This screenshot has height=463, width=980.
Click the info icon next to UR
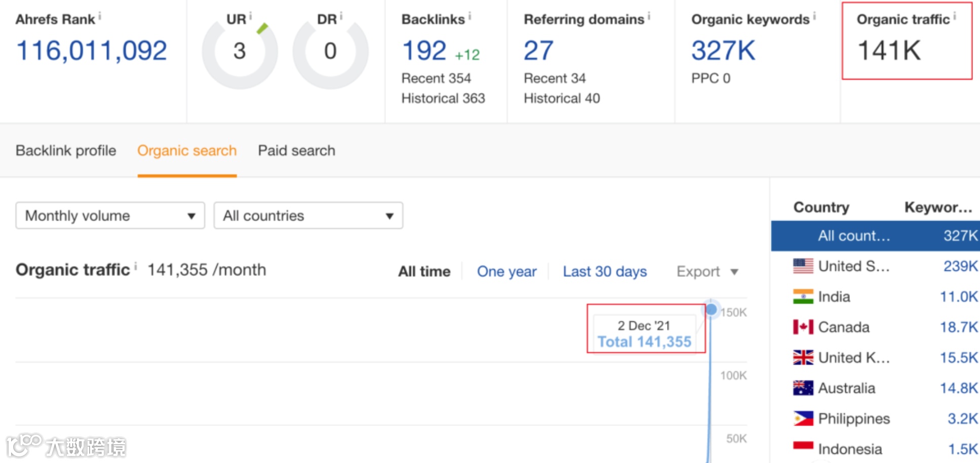251,16
